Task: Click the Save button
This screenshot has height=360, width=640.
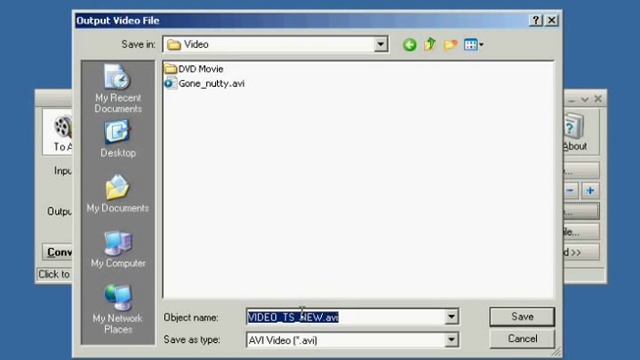Action: pos(522,317)
